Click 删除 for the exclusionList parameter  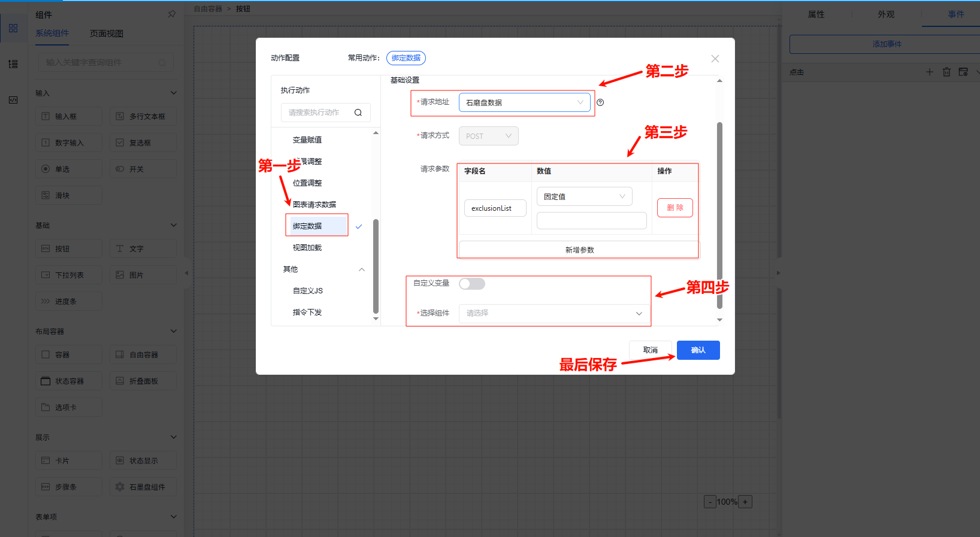click(675, 208)
